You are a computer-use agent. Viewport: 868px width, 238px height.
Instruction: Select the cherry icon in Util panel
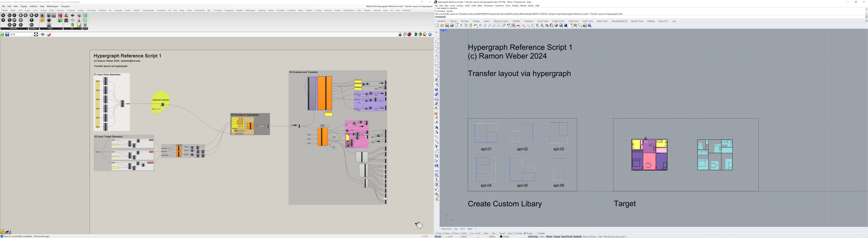[x=66, y=16]
